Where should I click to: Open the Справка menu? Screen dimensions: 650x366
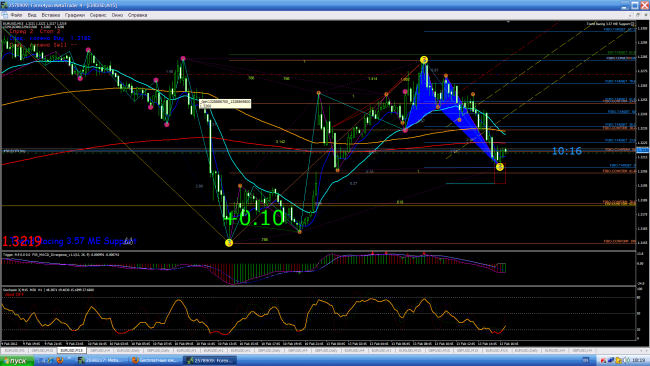coord(137,15)
